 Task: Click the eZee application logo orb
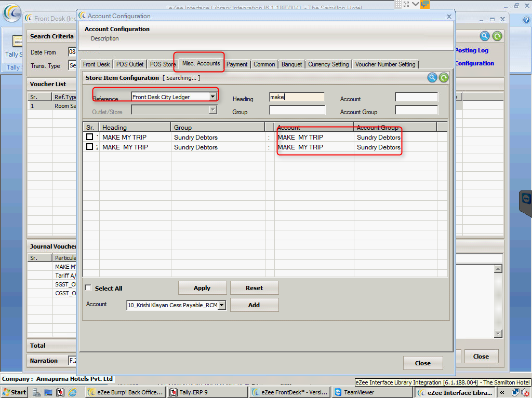[12, 13]
